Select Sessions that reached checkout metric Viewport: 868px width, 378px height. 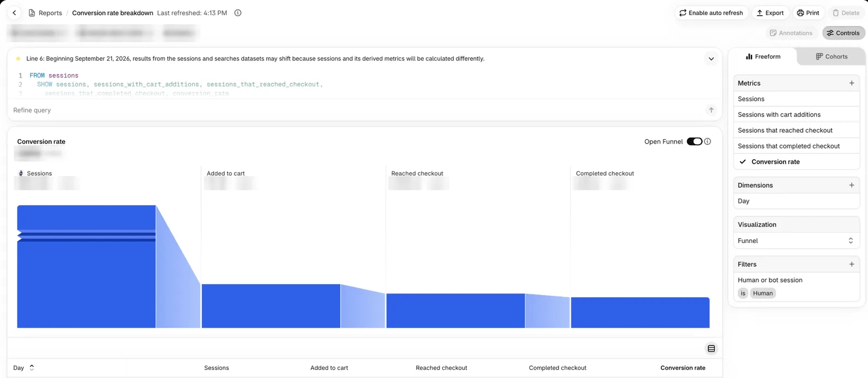[x=796, y=130]
